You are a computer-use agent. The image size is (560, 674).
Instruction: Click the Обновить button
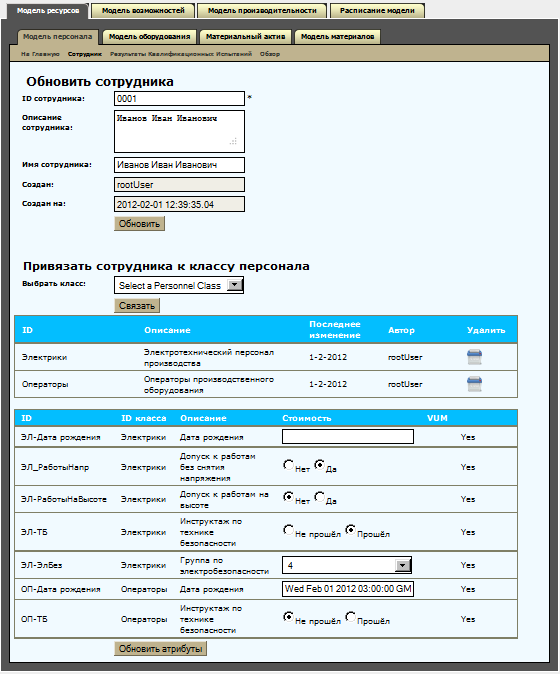[x=139, y=224]
